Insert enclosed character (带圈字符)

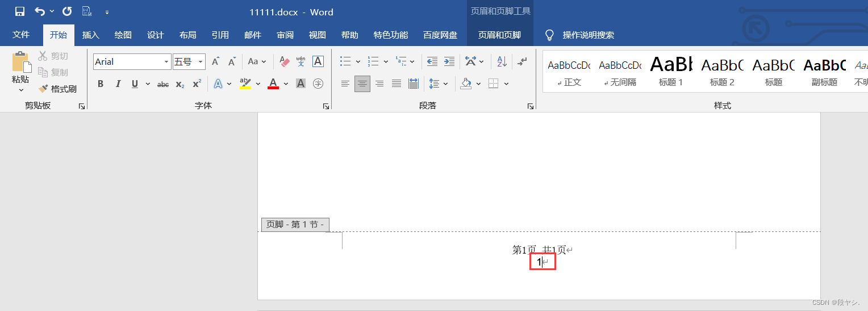tap(318, 84)
